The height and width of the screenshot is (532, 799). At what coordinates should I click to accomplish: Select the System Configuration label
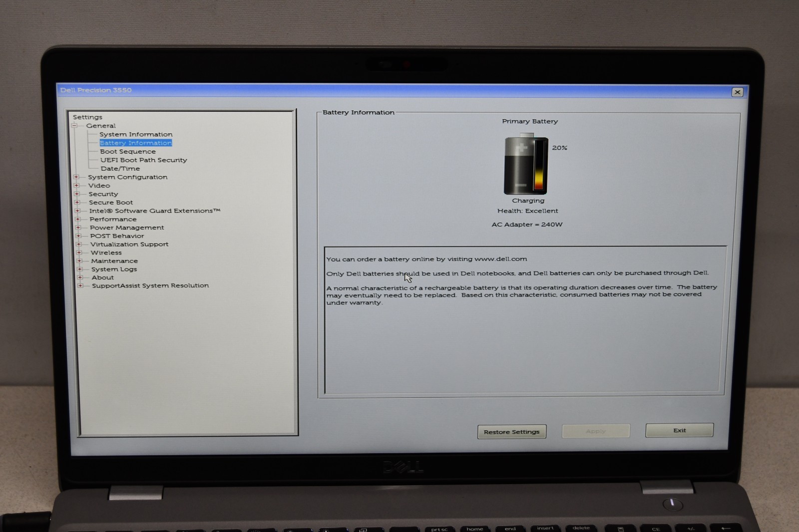pos(128,177)
